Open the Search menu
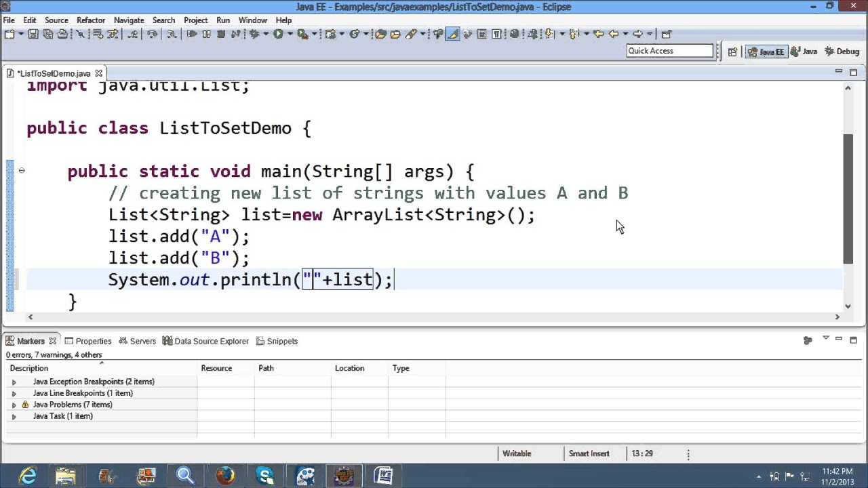The width and height of the screenshot is (868, 488). pyautogui.click(x=163, y=20)
